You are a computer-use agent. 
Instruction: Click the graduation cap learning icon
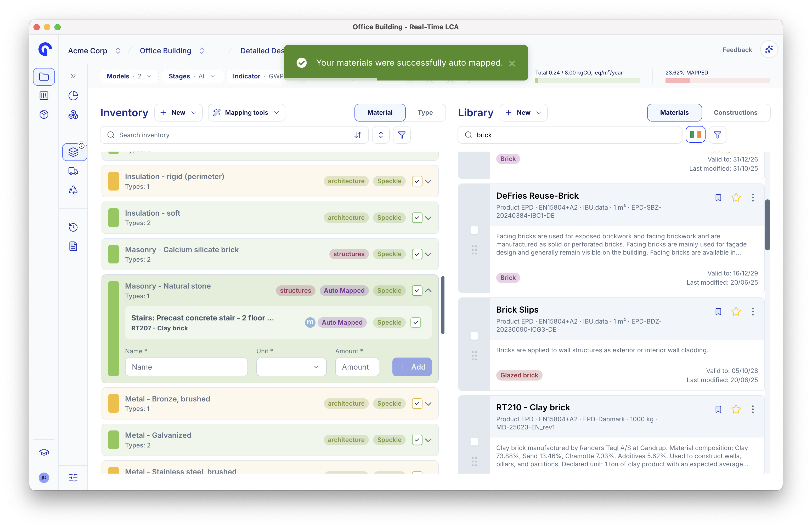[44, 452]
